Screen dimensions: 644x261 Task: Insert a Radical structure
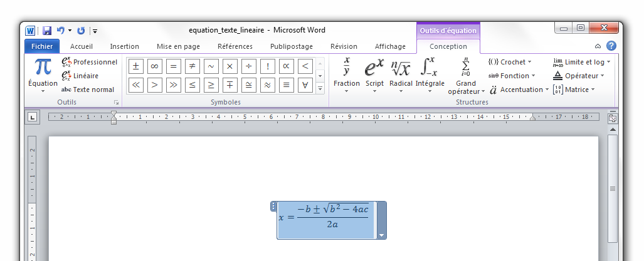[x=401, y=74]
